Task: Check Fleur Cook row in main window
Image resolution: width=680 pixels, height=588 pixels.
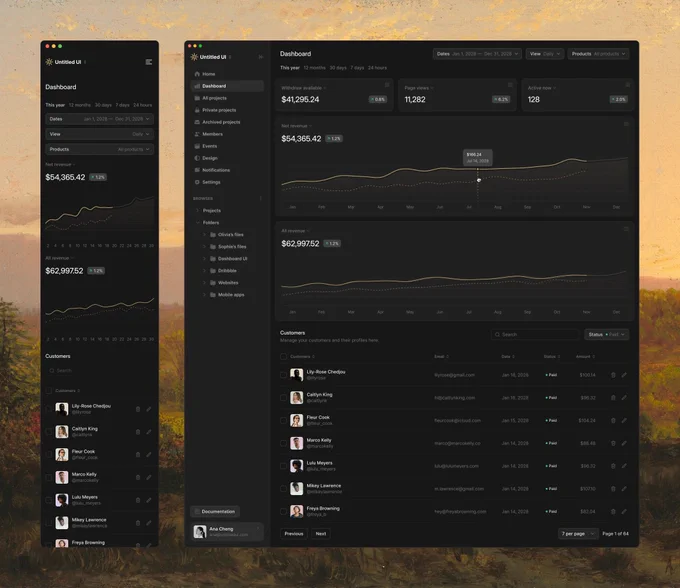Action: [284, 421]
